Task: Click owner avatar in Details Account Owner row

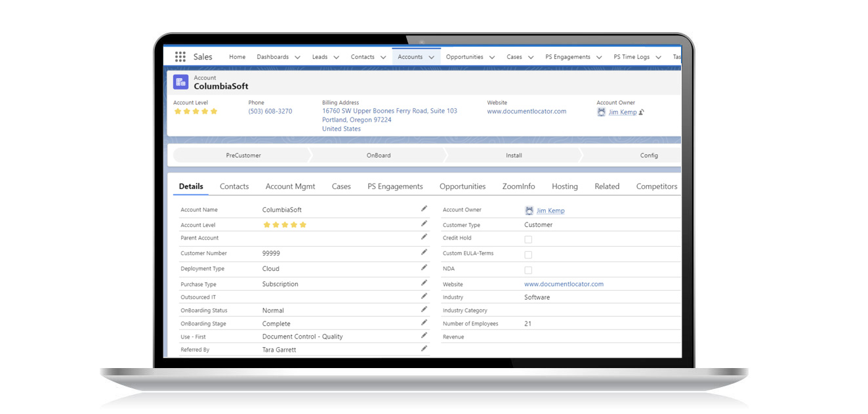Action: (x=529, y=211)
